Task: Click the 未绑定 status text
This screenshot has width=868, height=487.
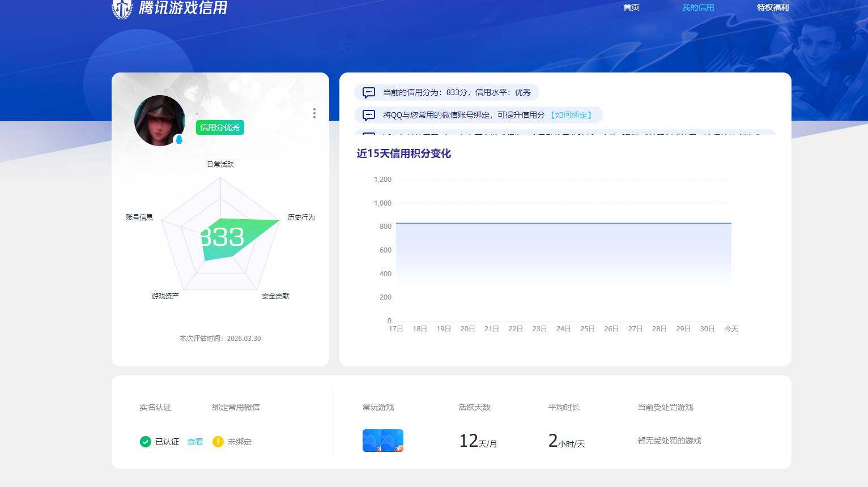Action: pyautogui.click(x=240, y=442)
